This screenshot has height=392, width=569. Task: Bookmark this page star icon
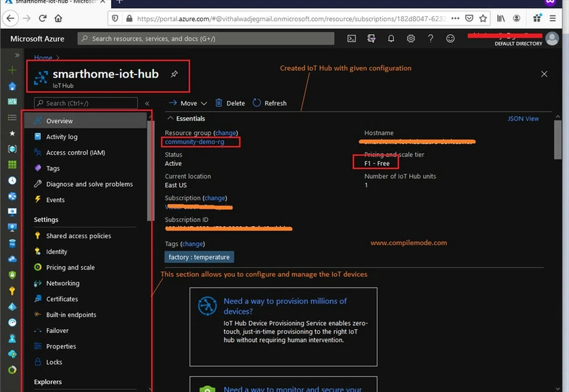[483, 19]
